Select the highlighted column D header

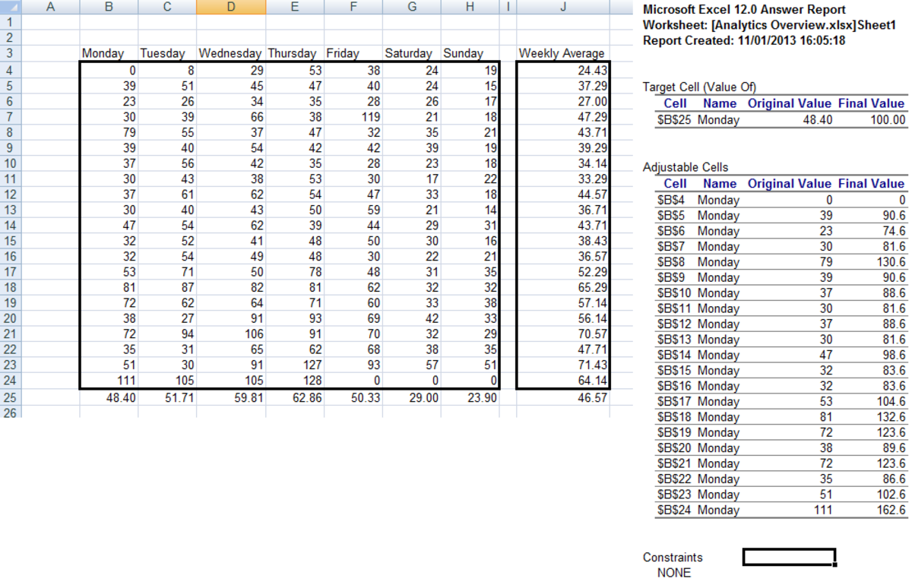pyautogui.click(x=230, y=7)
